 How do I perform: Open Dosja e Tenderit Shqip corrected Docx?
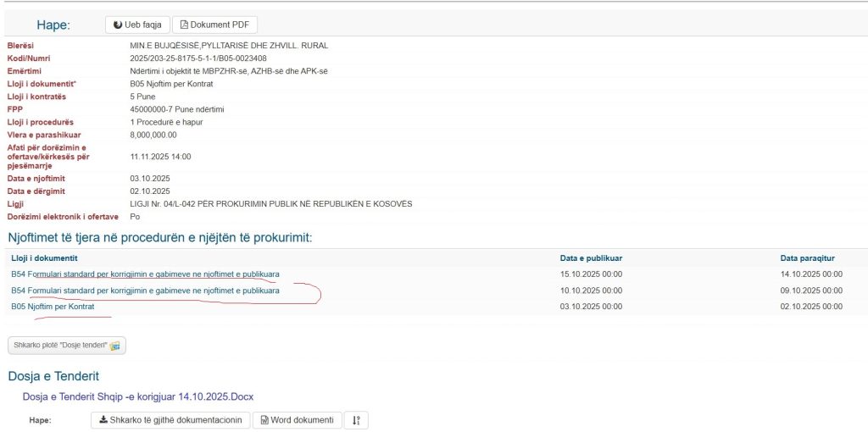click(137, 396)
